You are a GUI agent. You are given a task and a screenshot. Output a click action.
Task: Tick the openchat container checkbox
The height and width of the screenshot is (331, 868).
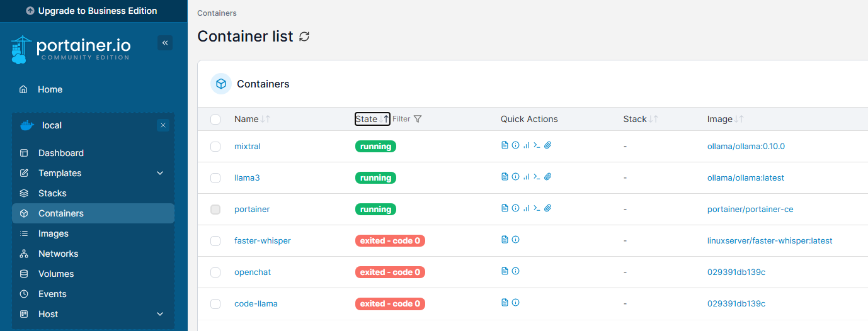(215, 272)
